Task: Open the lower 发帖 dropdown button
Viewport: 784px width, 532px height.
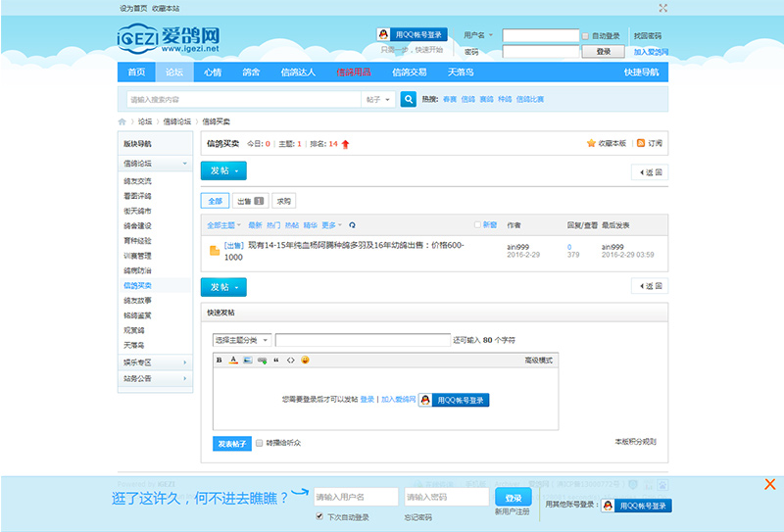Action: pyautogui.click(x=223, y=287)
